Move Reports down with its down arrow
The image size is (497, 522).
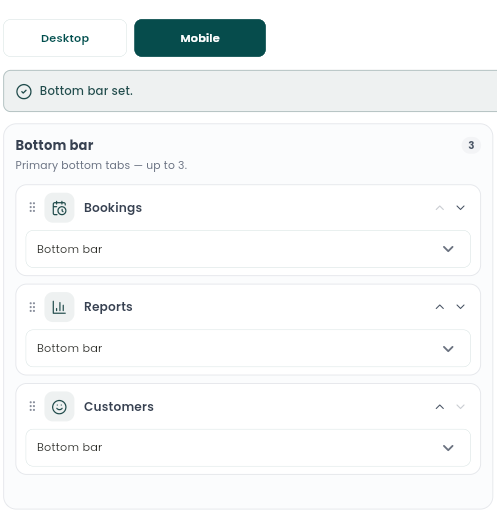460,307
